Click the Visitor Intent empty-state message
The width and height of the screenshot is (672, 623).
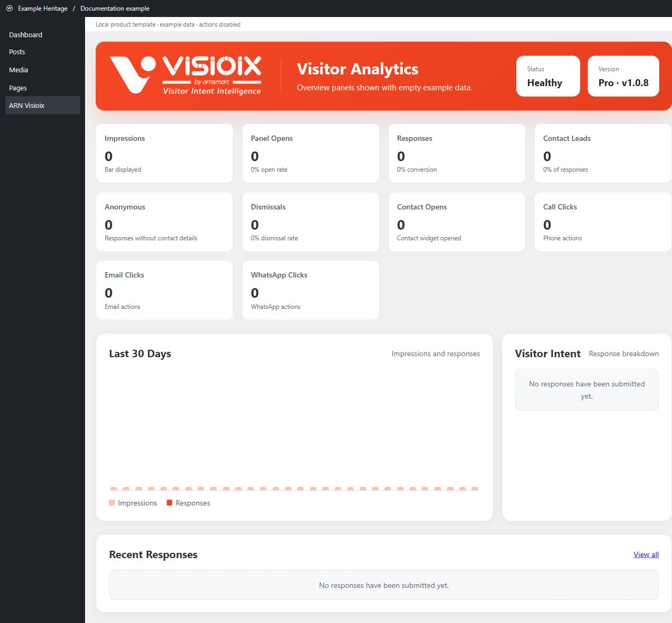pos(587,390)
